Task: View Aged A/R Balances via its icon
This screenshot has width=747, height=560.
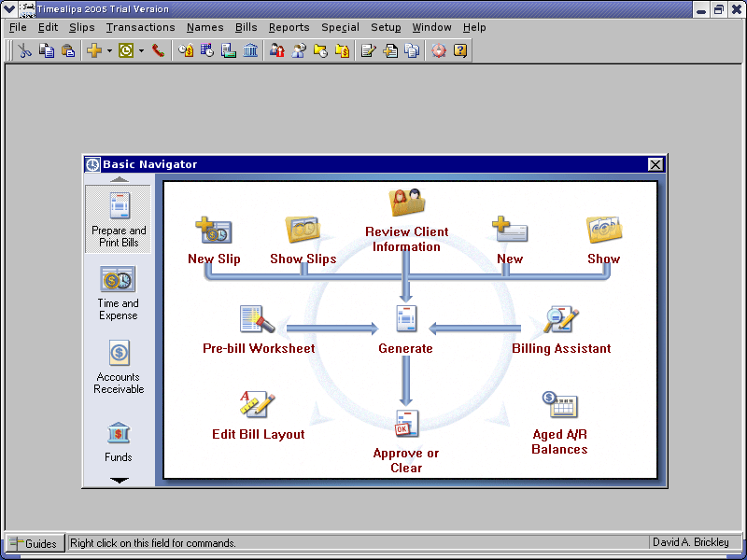Action: (x=558, y=406)
